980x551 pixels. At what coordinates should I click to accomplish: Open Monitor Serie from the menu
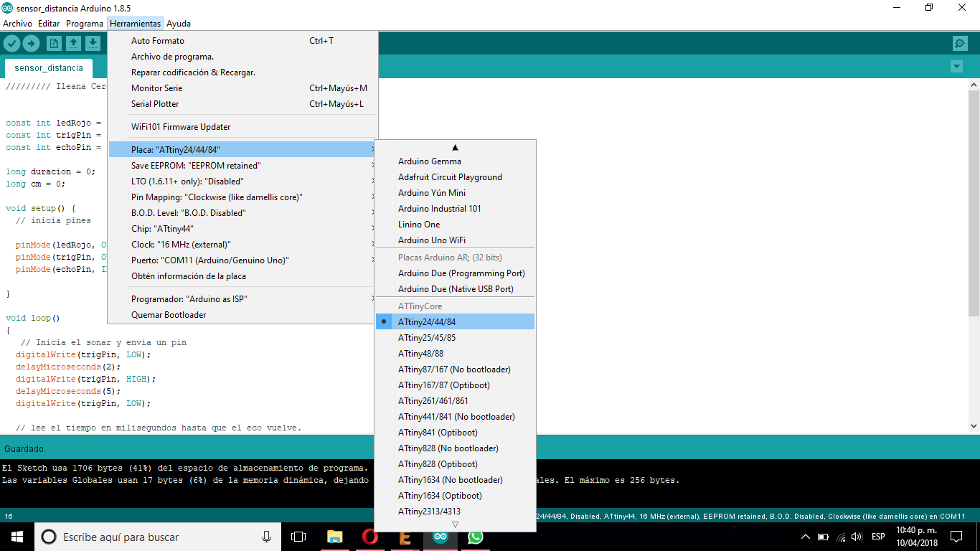point(242,88)
